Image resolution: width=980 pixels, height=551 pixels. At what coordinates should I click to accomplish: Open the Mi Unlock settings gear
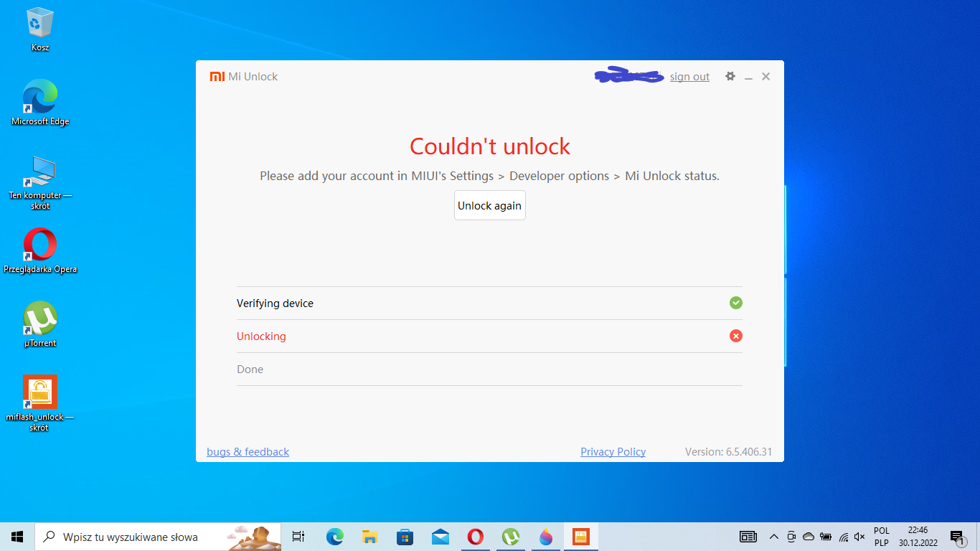point(730,76)
